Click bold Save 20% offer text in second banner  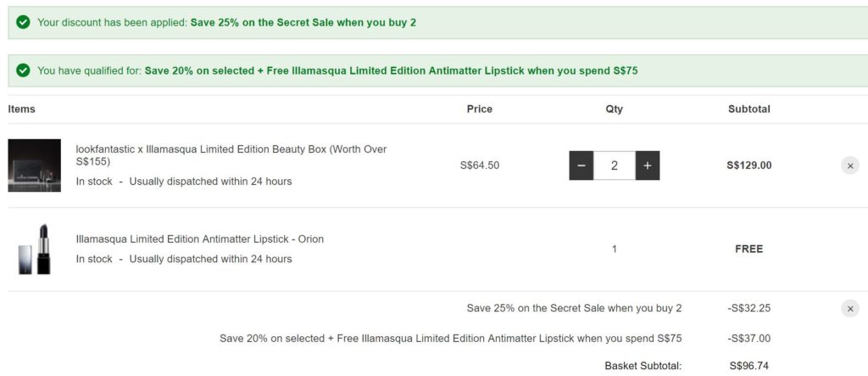coord(391,70)
